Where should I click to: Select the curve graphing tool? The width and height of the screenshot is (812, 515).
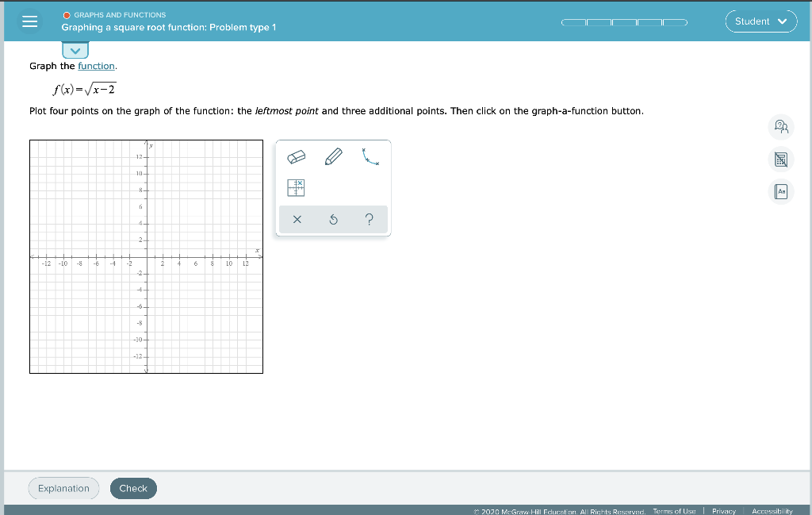(370, 156)
